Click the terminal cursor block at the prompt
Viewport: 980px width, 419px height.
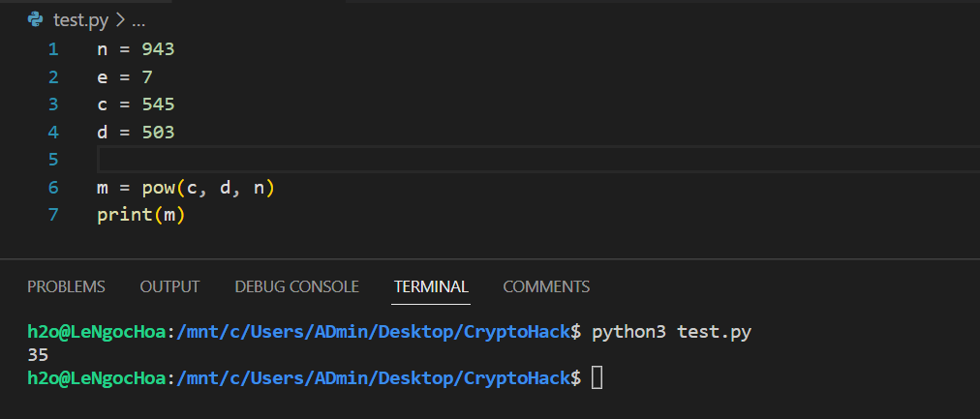point(597,377)
